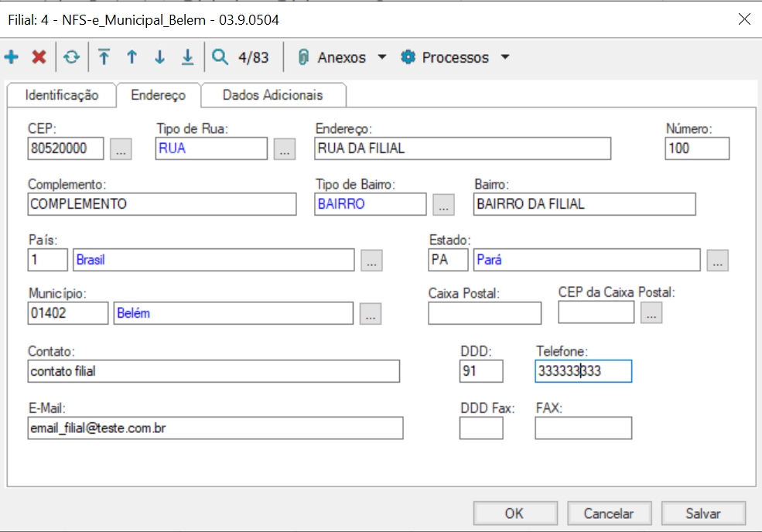
Task: Click the Tipo de Rua field
Action: click(211, 148)
